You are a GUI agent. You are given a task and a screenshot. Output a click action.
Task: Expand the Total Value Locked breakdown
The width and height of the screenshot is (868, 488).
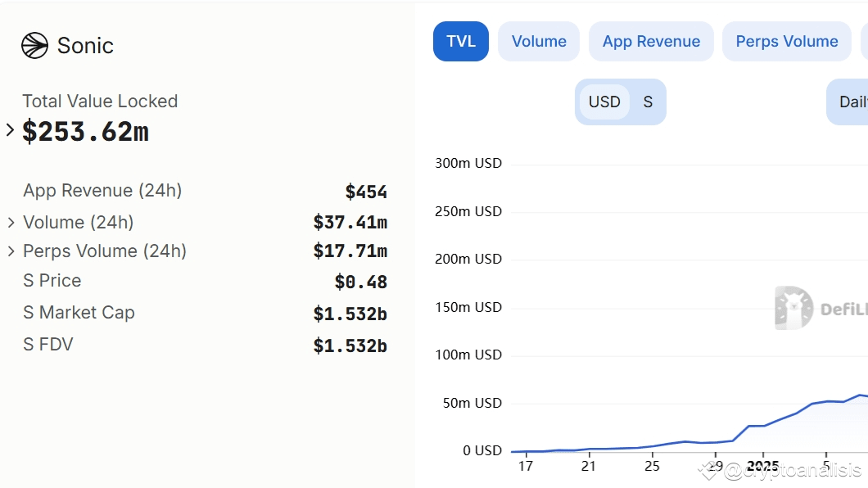coord(10,130)
